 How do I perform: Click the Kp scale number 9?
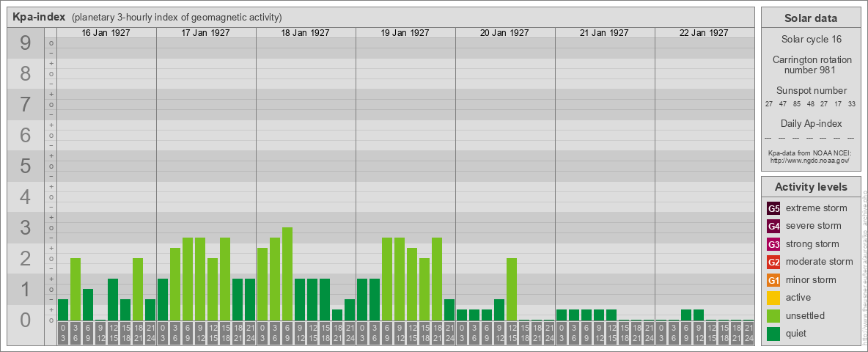(25, 43)
